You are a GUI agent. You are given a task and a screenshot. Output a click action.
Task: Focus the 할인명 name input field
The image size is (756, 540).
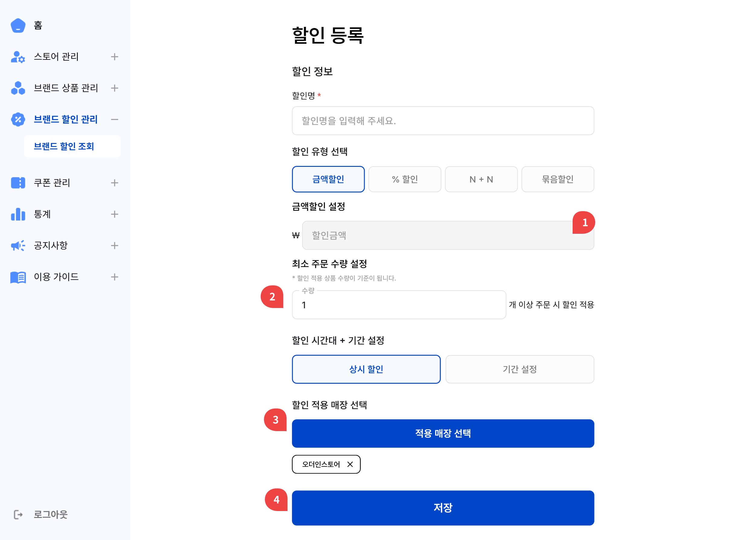pos(443,121)
